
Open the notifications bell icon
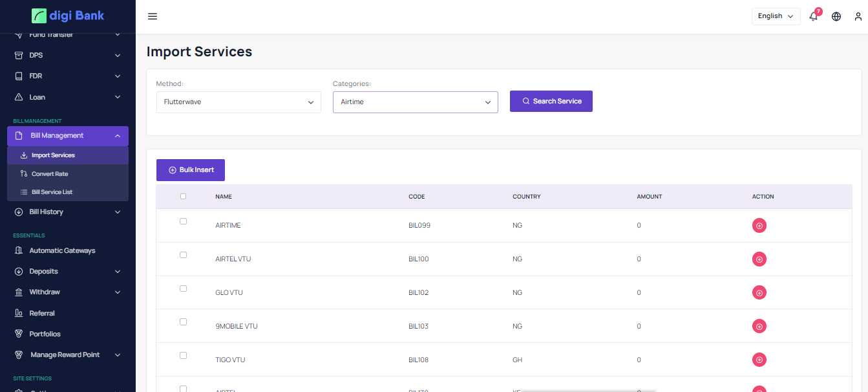point(813,17)
